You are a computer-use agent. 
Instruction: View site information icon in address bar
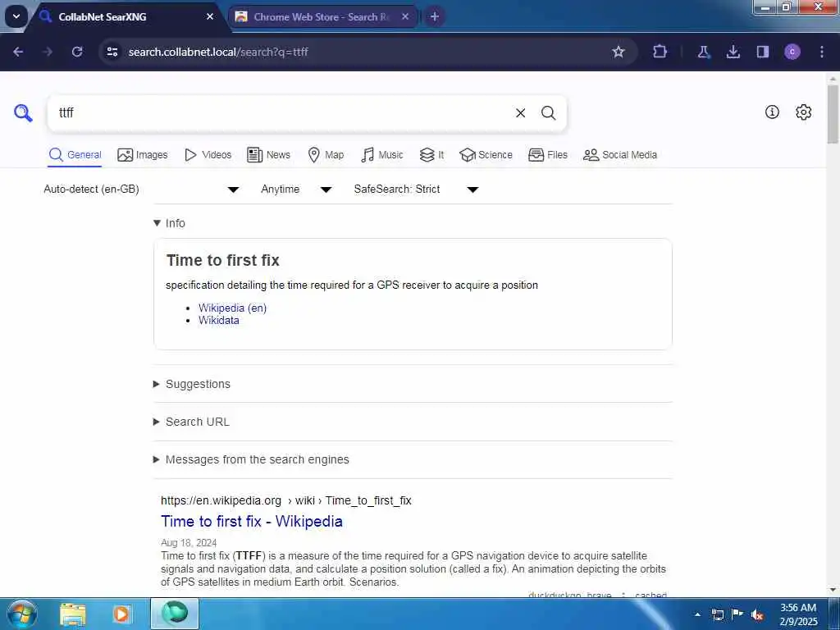112,52
